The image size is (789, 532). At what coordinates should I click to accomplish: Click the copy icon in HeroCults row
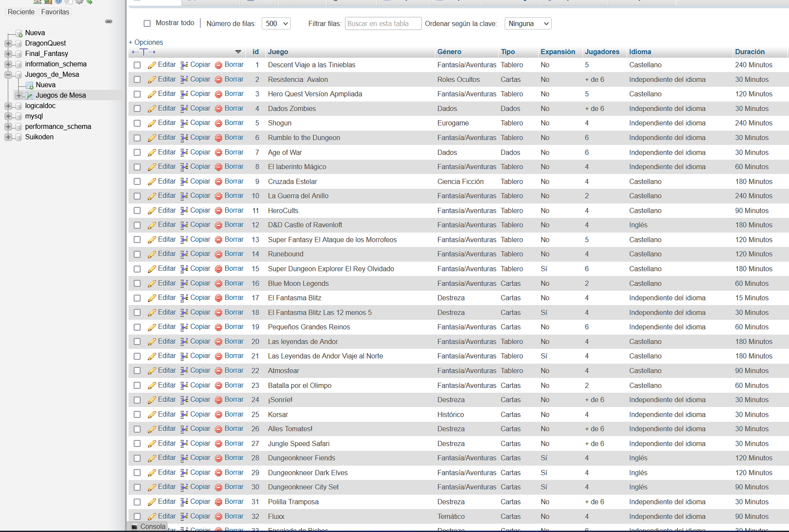click(x=184, y=211)
